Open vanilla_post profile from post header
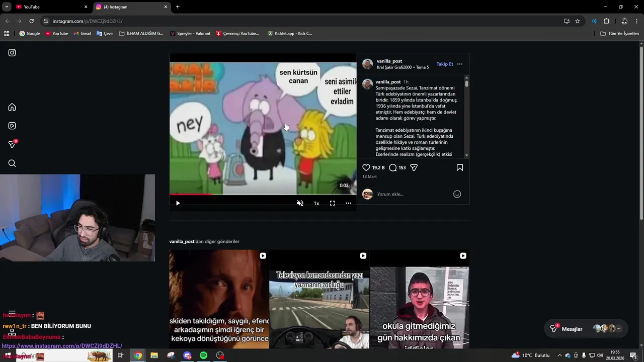This screenshot has width=644, height=362. point(389,61)
